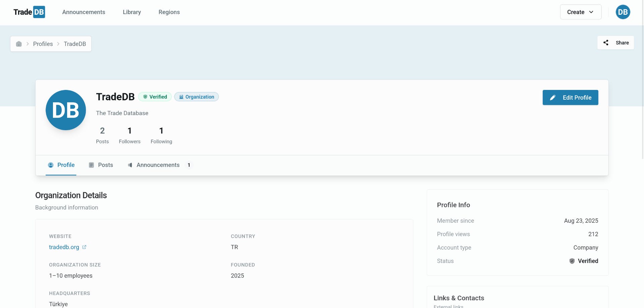Screen dimensions: 644x308
Task: Click the Posts tab document icon
Action: 91,165
